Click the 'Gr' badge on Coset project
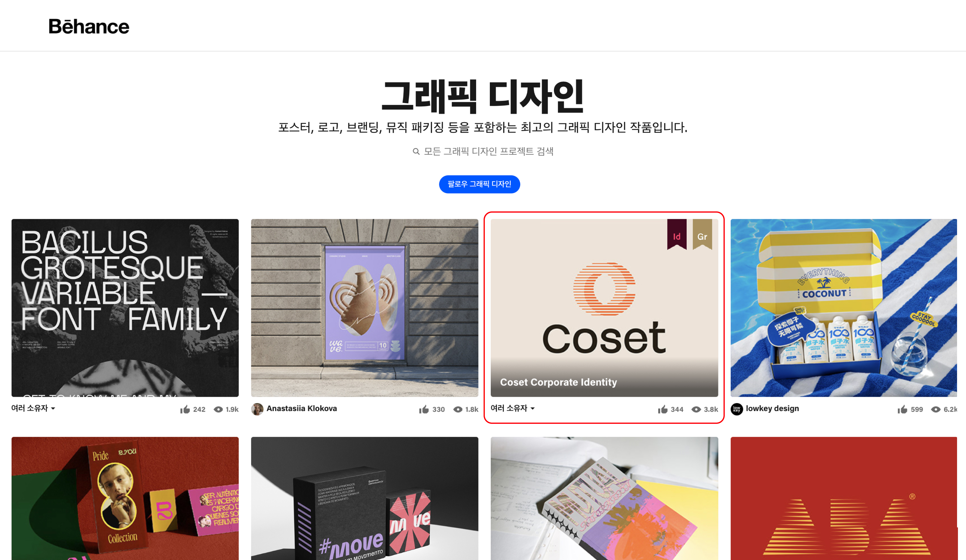Image resolution: width=966 pixels, height=560 pixels. click(x=702, y=234)
